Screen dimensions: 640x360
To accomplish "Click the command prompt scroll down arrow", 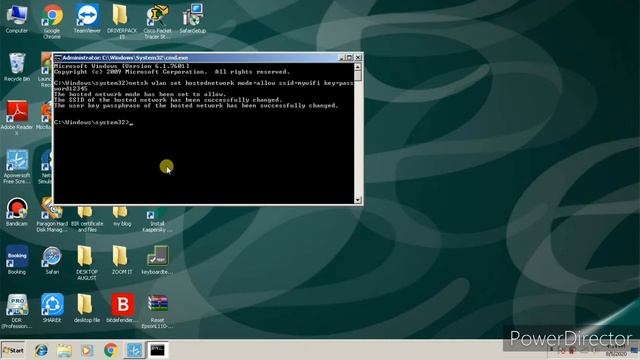I will (358, 200).
